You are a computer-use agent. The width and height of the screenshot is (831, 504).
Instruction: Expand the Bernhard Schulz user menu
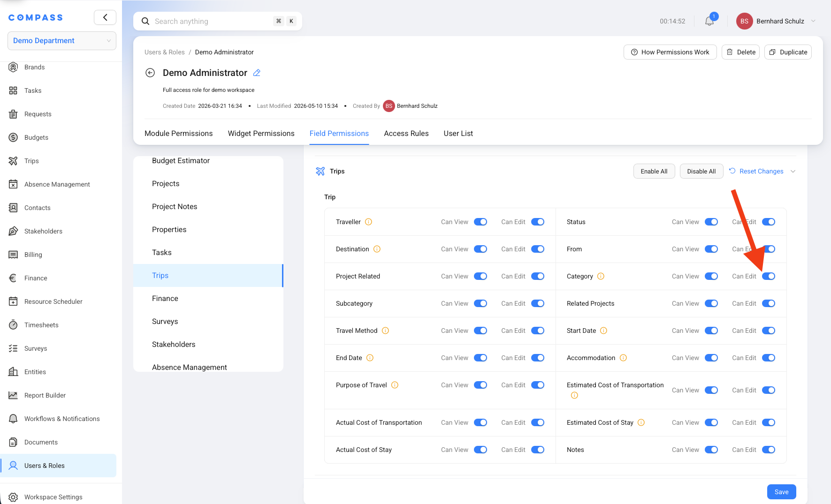tap(777, 21)
